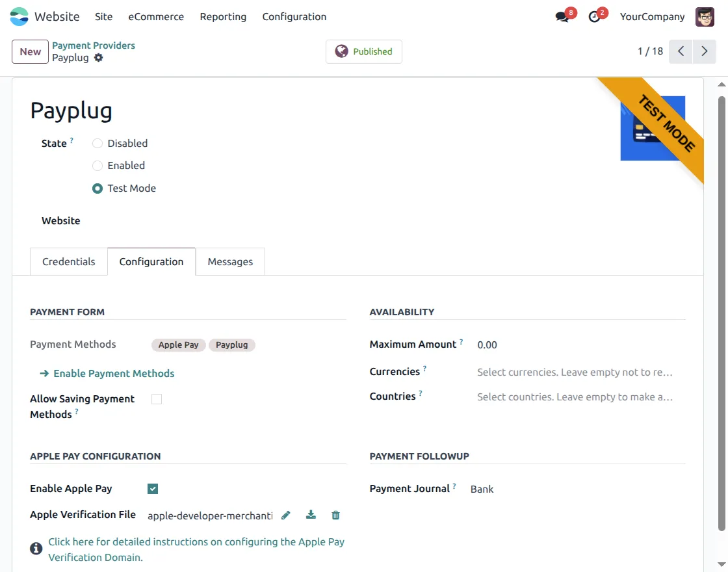Click the Apple Pay payment method tag

178,345
